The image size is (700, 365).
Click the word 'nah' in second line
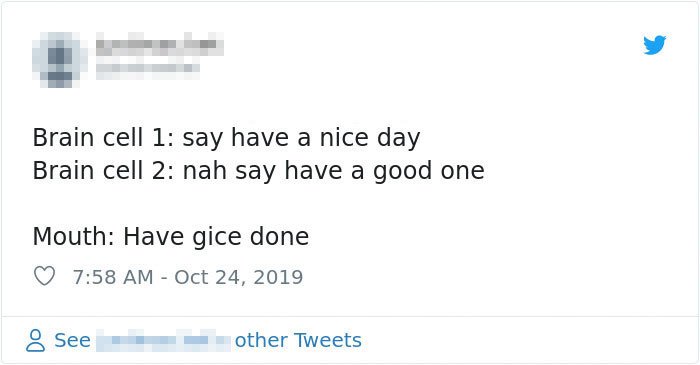pyautogui.click(x=204, y=171)
